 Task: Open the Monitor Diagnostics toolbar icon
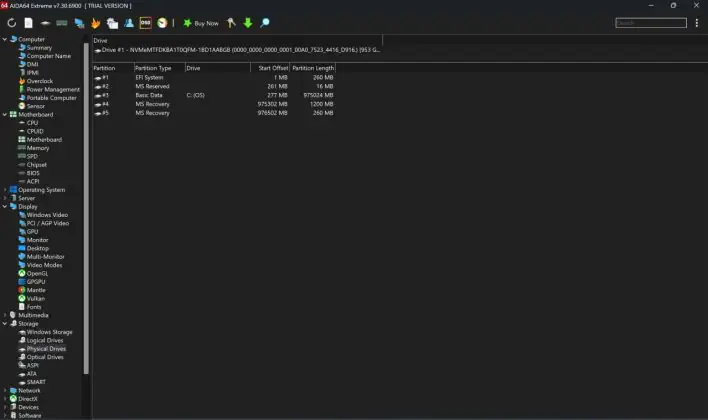click(79, 23)
